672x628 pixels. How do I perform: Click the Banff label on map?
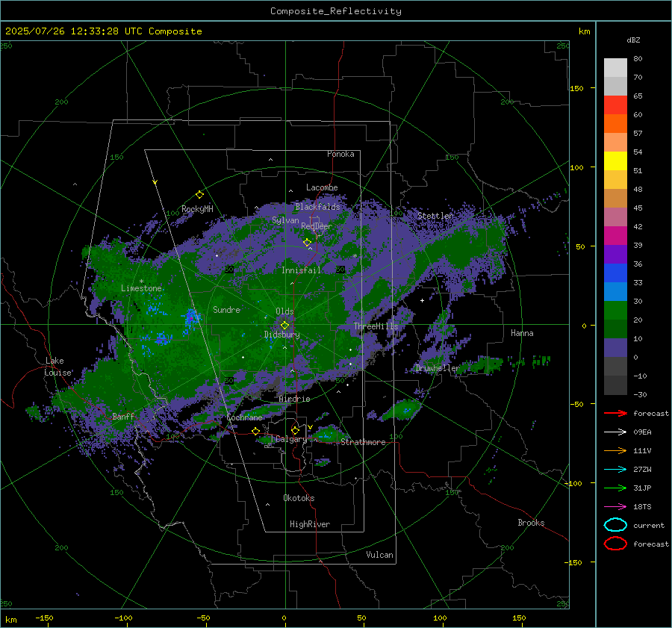[x=123, y=416]
